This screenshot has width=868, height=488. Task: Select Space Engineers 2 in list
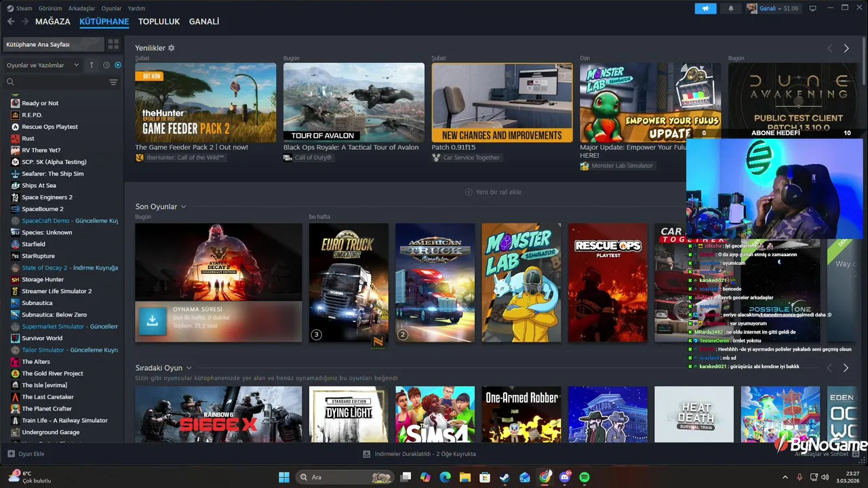click(x=47, y=197)
